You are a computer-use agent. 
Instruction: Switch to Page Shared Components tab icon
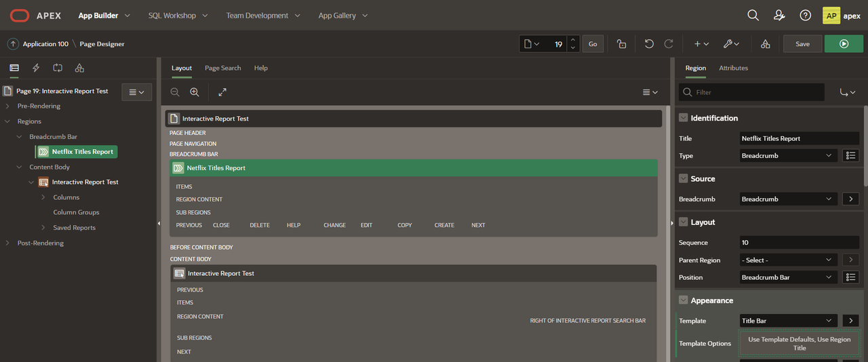click(79, 68)
